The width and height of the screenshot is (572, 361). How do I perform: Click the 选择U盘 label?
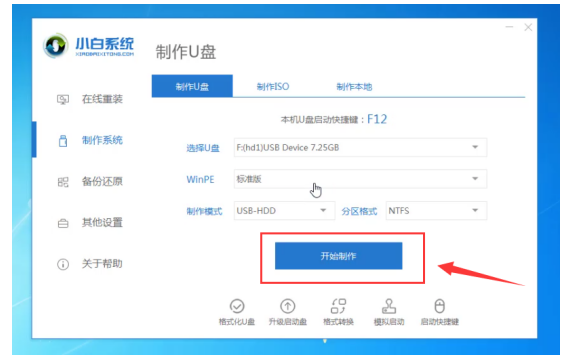[x=203, y=148]
